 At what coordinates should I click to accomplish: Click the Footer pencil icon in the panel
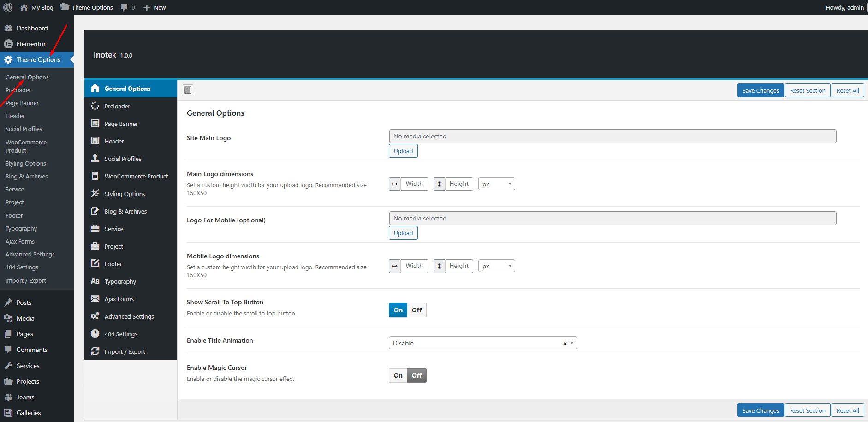pos(95,263)
